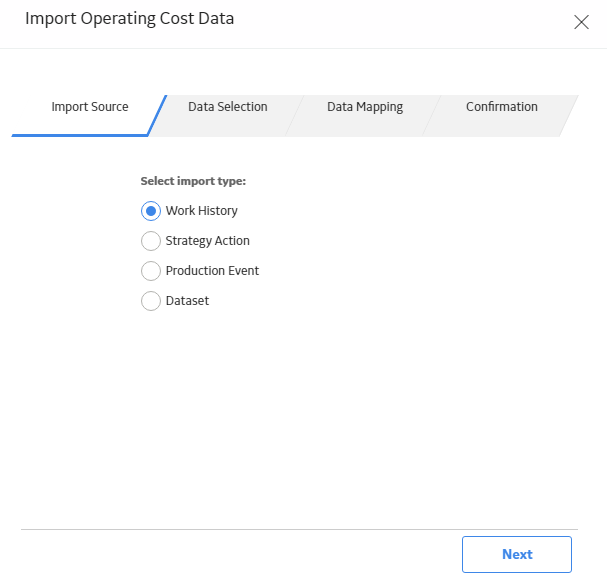Choose the Strategy Action import type
Viewport: 607px width, 588px height.
151,241
